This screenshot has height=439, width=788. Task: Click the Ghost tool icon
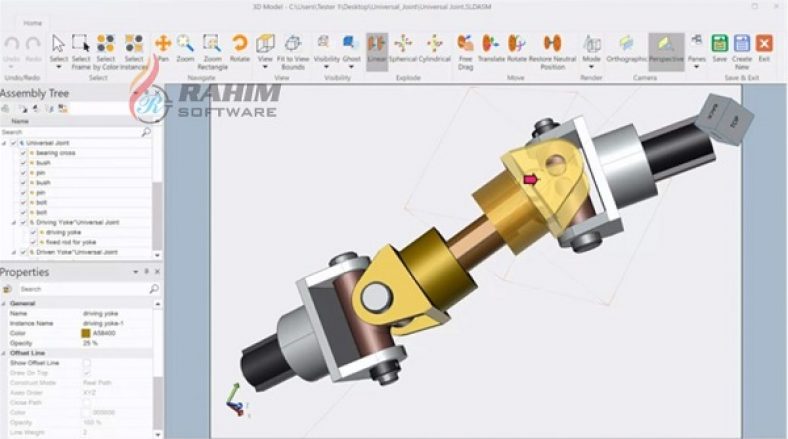tap(350, 43)
